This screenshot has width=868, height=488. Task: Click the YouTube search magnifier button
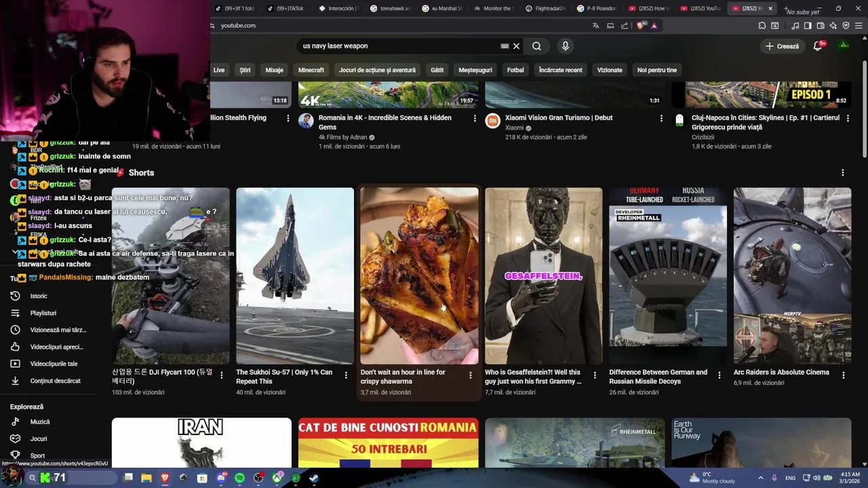coord(536,46)
